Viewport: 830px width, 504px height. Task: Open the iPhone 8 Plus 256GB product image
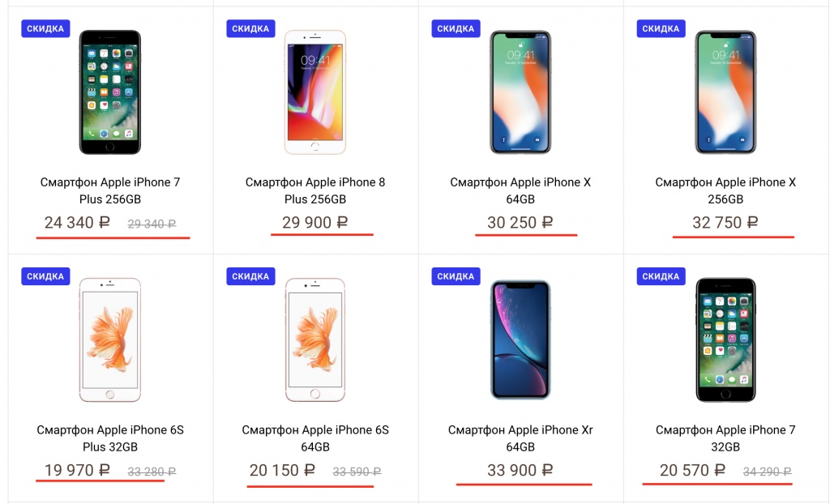[315, 92]
